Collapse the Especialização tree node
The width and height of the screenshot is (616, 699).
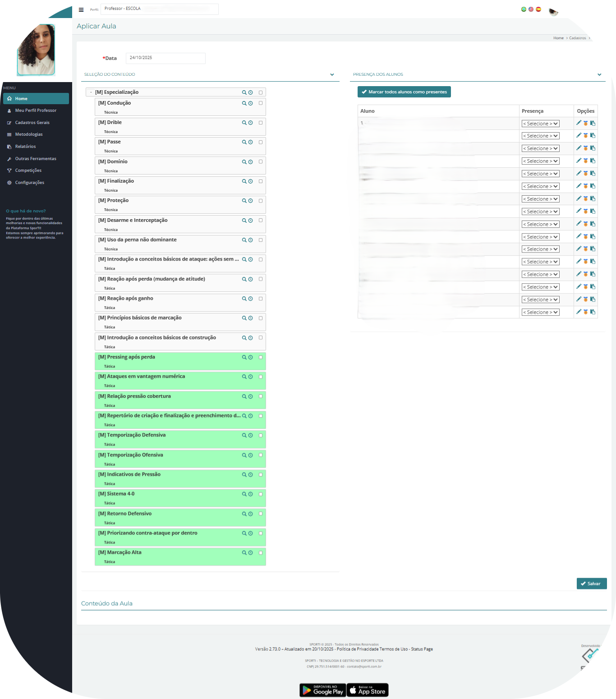tap(91, 92)
